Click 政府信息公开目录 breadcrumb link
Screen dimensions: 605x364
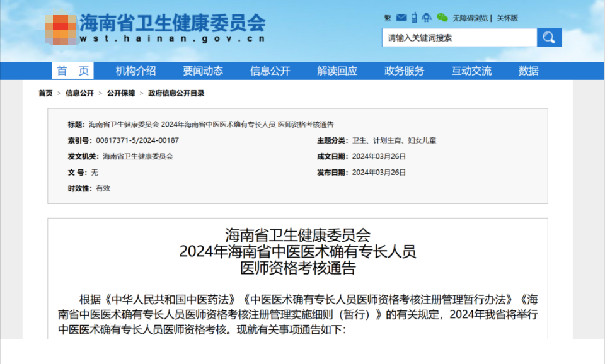tap(176, 93)
